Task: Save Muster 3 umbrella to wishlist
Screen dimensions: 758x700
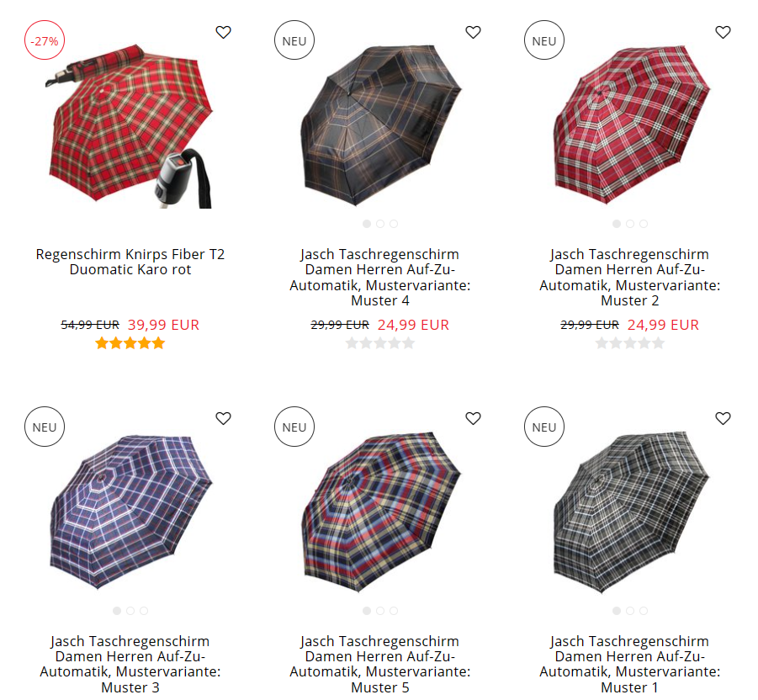Action: (x=223, y=418)
